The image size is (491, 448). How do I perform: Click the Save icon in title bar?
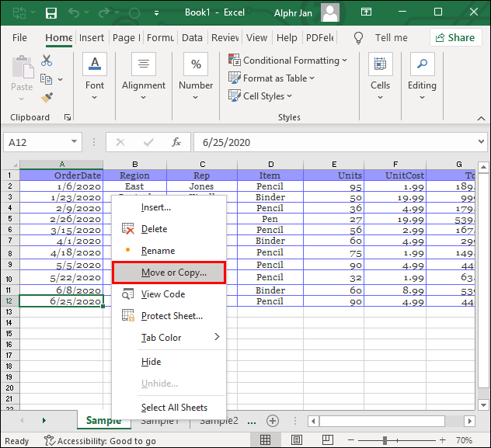click(x=51, y=13)
